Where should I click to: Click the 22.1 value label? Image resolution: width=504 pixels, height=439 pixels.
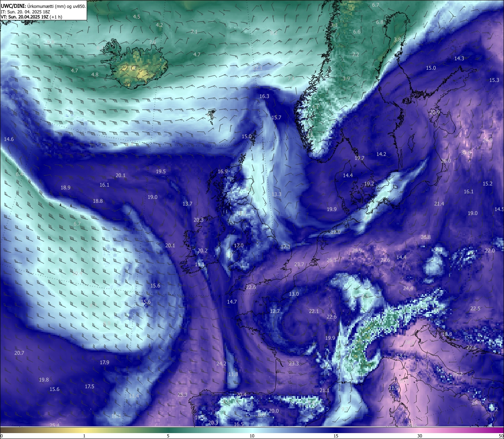click(314, 311)
